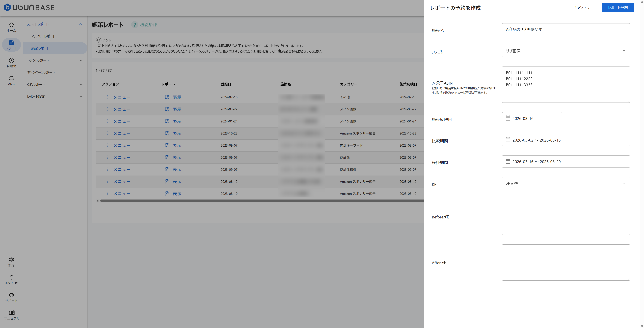Open the マニュアル manual book icon

tap(11, 313)
